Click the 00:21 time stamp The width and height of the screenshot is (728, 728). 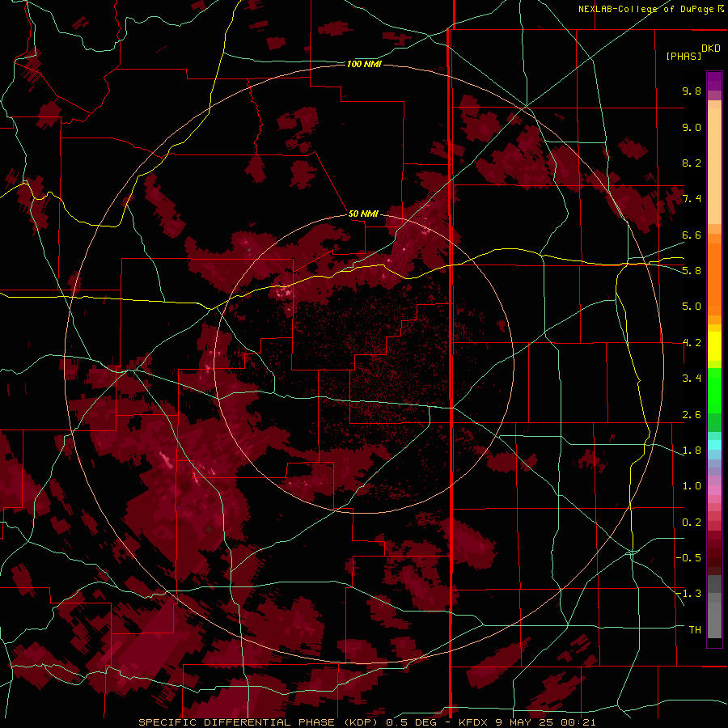tap(578, 722)
